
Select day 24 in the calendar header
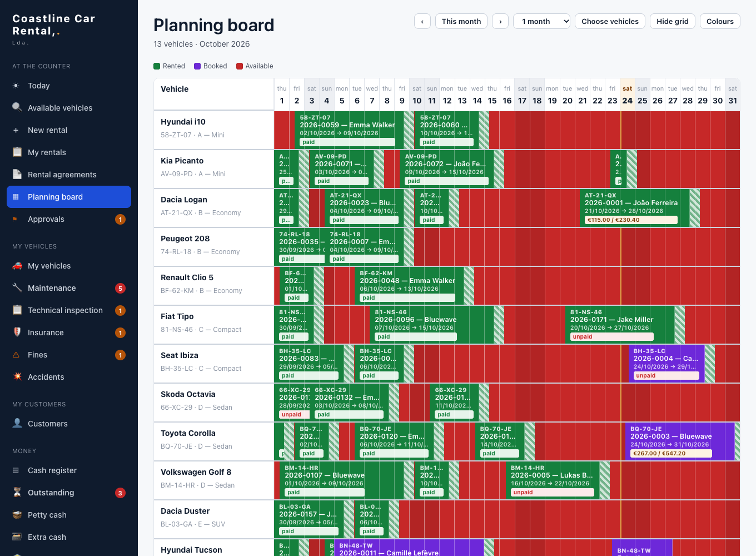pyautogui.click(x=627, y=95)
